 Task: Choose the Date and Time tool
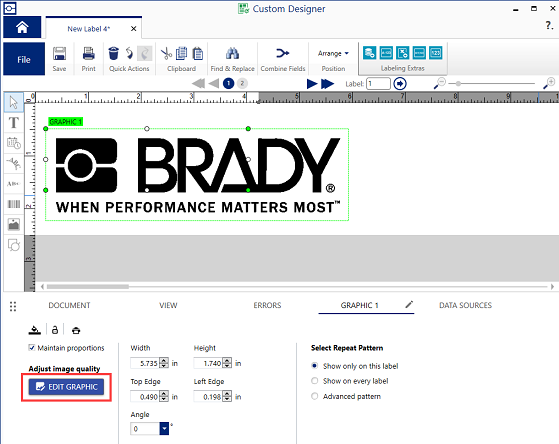14,143
